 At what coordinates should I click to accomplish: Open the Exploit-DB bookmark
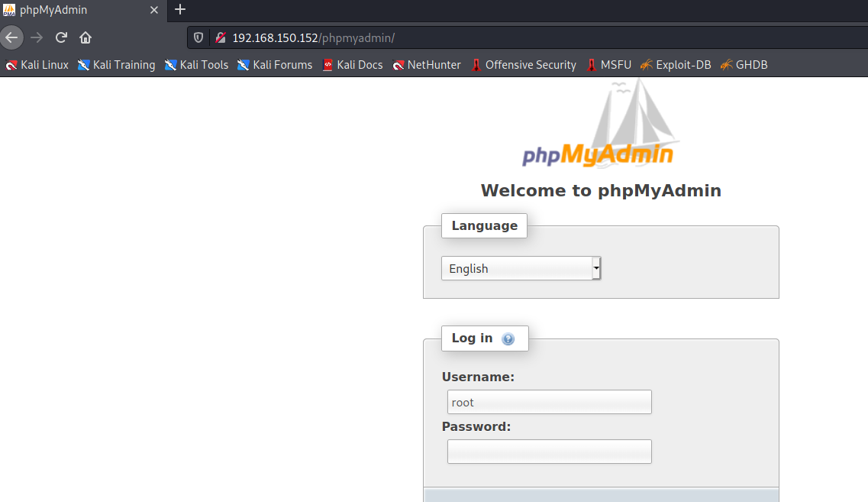[676, 65]
